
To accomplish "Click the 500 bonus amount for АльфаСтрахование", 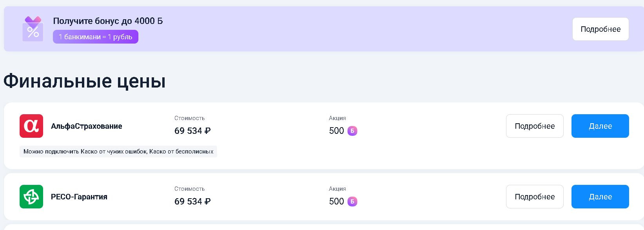I will tap(336, 131).
